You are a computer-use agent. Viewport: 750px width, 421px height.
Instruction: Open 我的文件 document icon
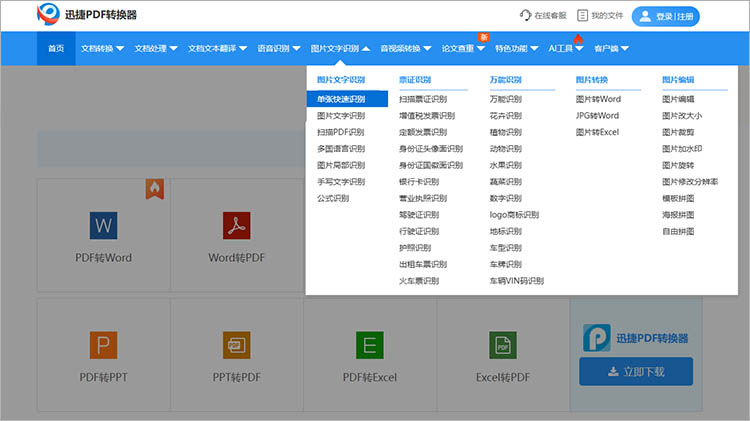coord(582,15)
